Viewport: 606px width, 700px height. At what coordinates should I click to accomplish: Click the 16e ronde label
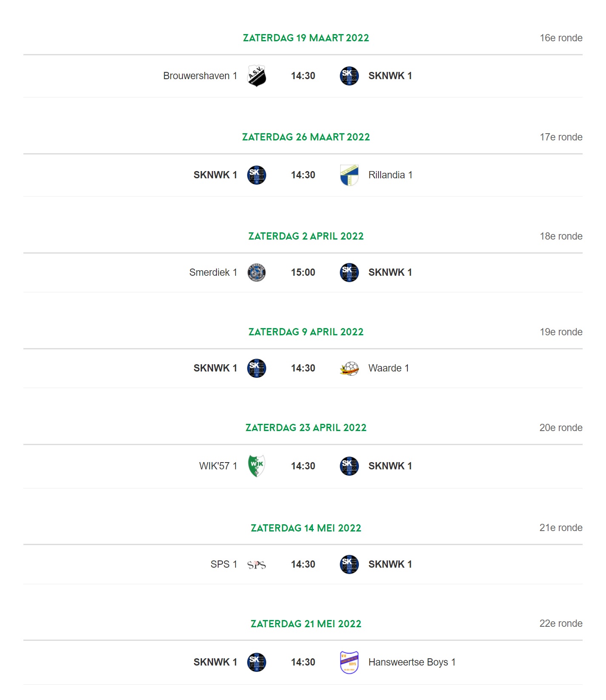pyautogui.click(x=561, y=38)
